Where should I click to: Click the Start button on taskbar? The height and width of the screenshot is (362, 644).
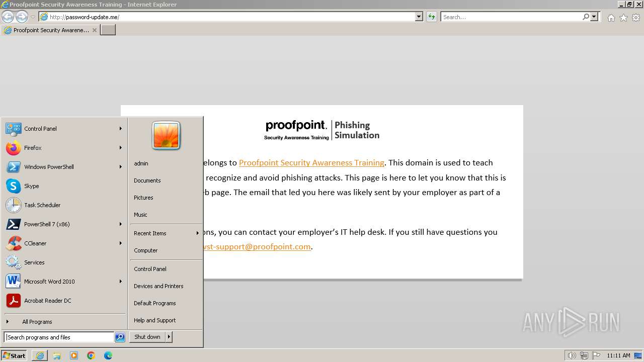pyautogui.click(x=14, y=355)
